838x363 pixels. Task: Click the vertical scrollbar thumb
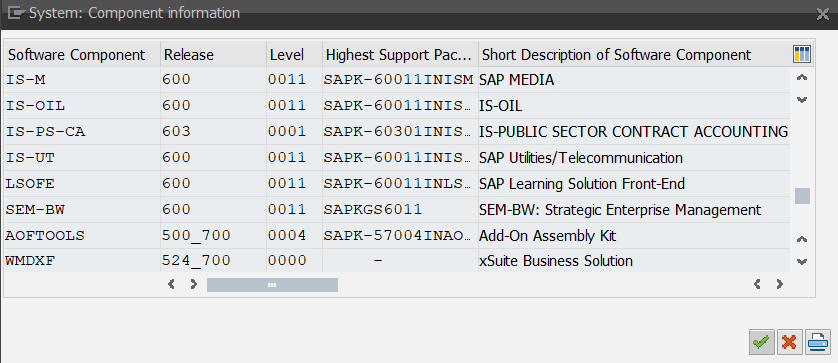click(802, 196)
